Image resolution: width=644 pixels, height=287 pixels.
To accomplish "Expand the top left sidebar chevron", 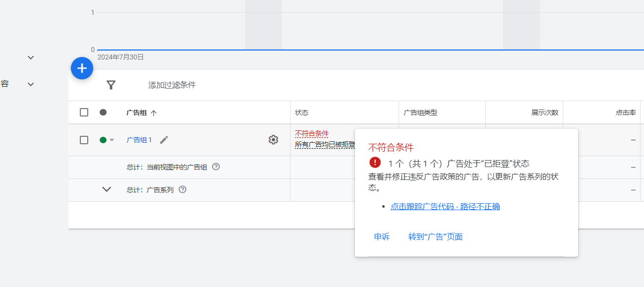I will pos(31,57).
